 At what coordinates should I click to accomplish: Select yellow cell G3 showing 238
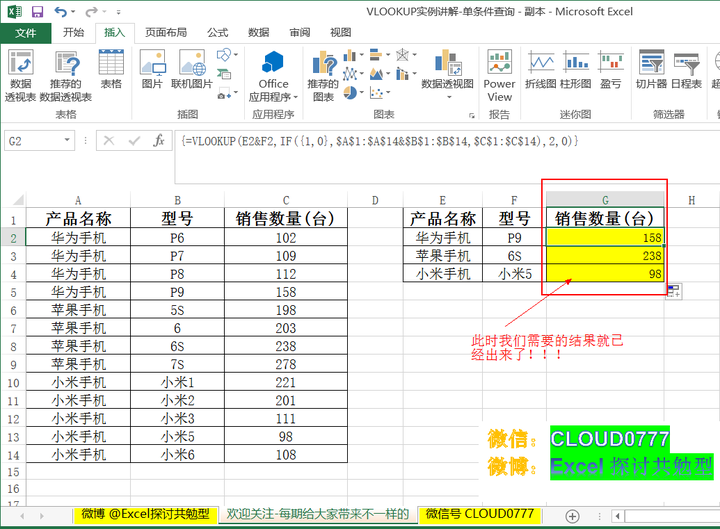[x=605, y=255]
